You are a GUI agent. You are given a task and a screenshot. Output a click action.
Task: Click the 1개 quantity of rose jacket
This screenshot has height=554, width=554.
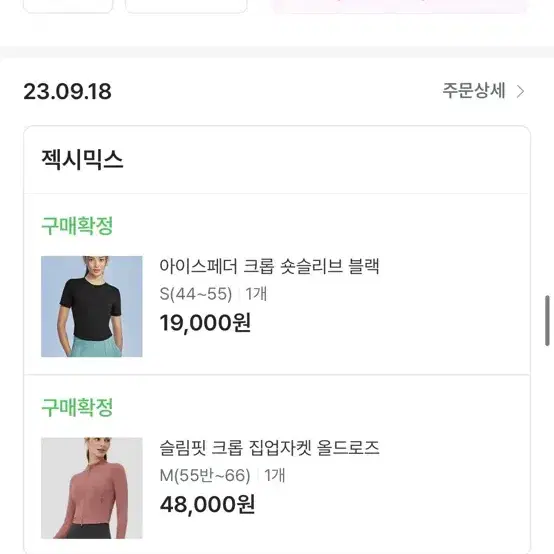point(275,475)
